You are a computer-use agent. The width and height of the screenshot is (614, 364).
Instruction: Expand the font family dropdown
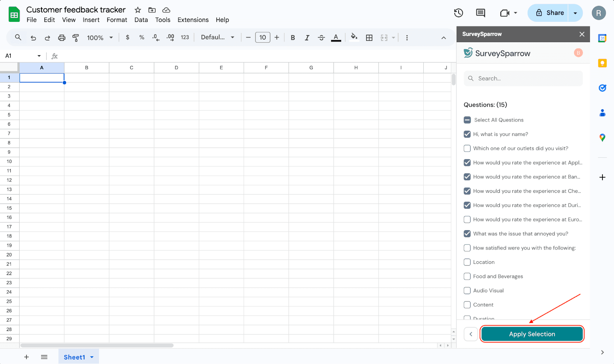218,38
